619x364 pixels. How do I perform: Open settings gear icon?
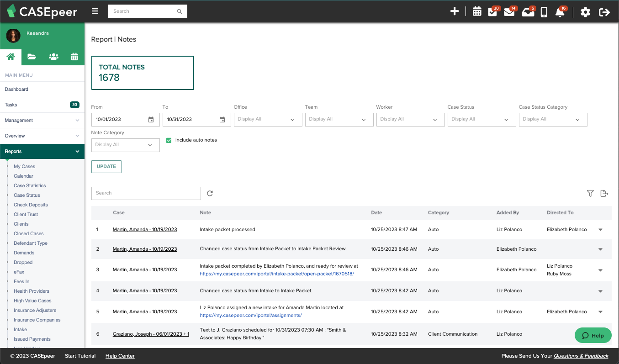pyautogui.click(x=586, y=12)
